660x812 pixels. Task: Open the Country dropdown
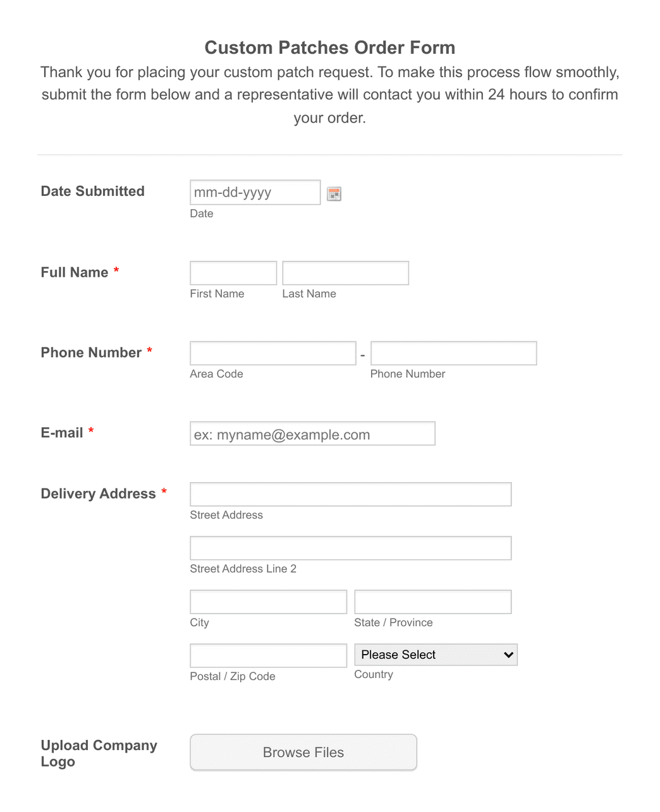(x=436, y=655)
